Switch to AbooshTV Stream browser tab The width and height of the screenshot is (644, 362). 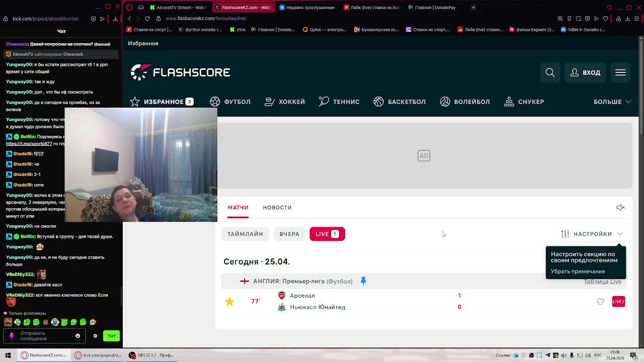click(x=179, y=8)
